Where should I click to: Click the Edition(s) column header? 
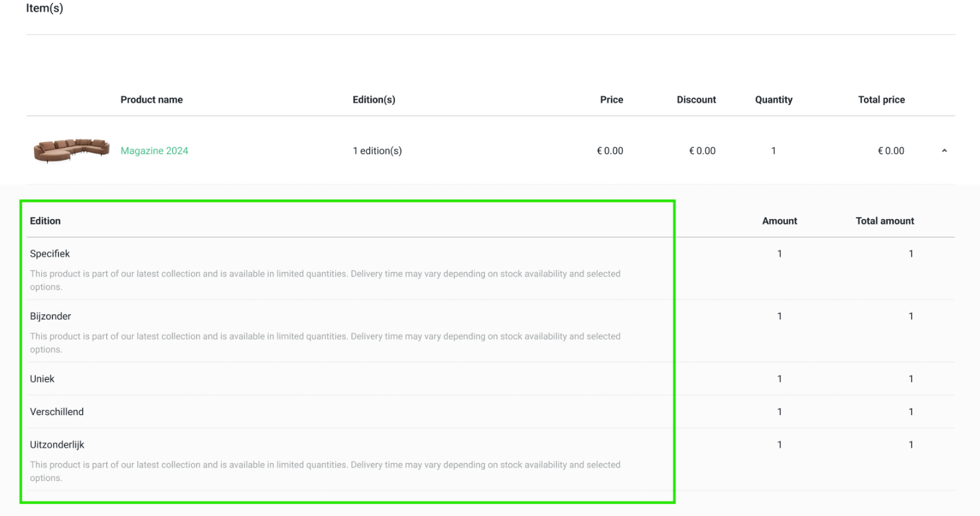coord(374,100)
